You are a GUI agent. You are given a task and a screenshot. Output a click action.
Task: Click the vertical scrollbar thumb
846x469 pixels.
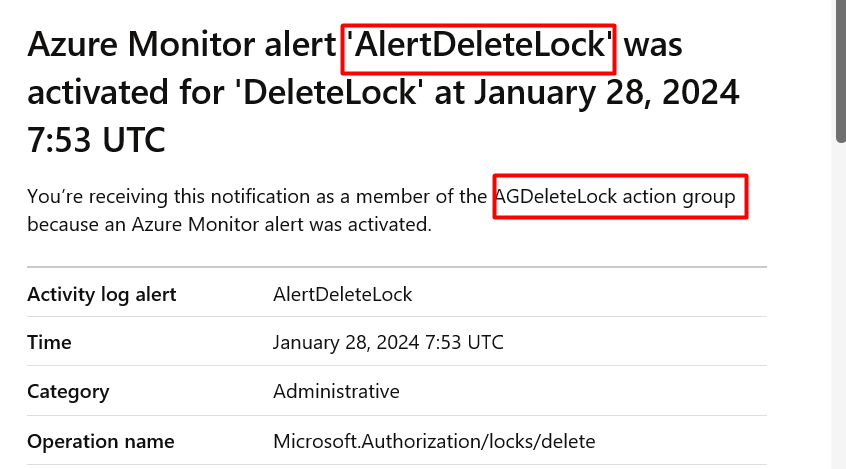841,71
